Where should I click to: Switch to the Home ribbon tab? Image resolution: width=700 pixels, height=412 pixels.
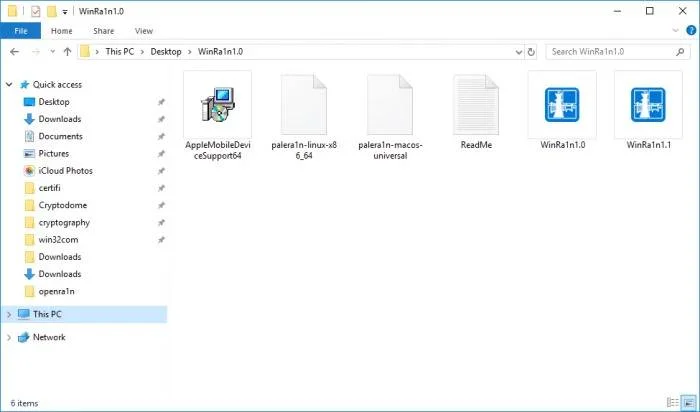click(x=62, y=31)
